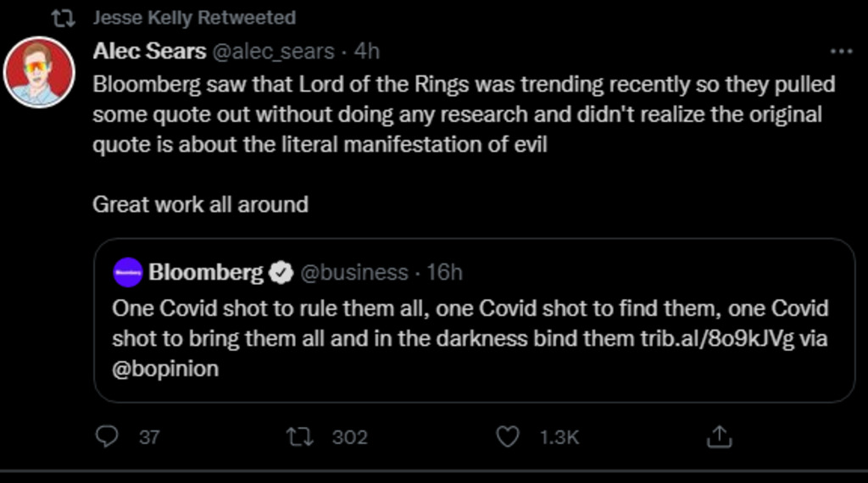Screen dimensions: 868x483
Task: Click the Bloomberg purple avatar logo
Action: (128, 273)
